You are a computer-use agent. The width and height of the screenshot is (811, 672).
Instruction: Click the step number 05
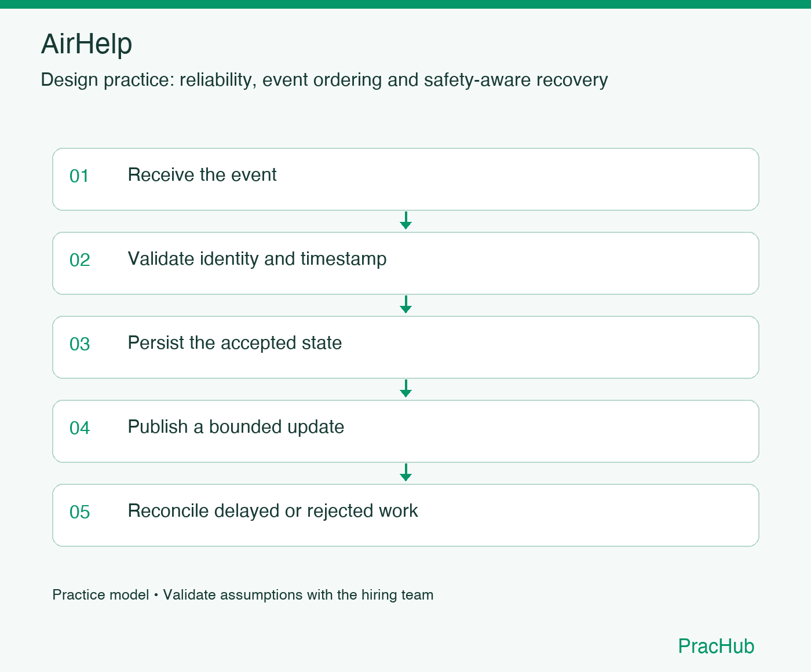point(79,512)
